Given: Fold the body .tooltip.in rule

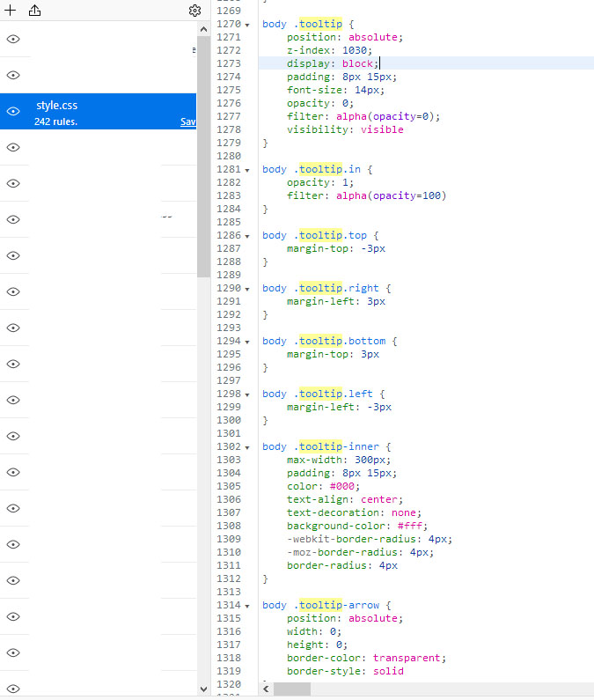Looking at the screenshot, I should point(247,170).
